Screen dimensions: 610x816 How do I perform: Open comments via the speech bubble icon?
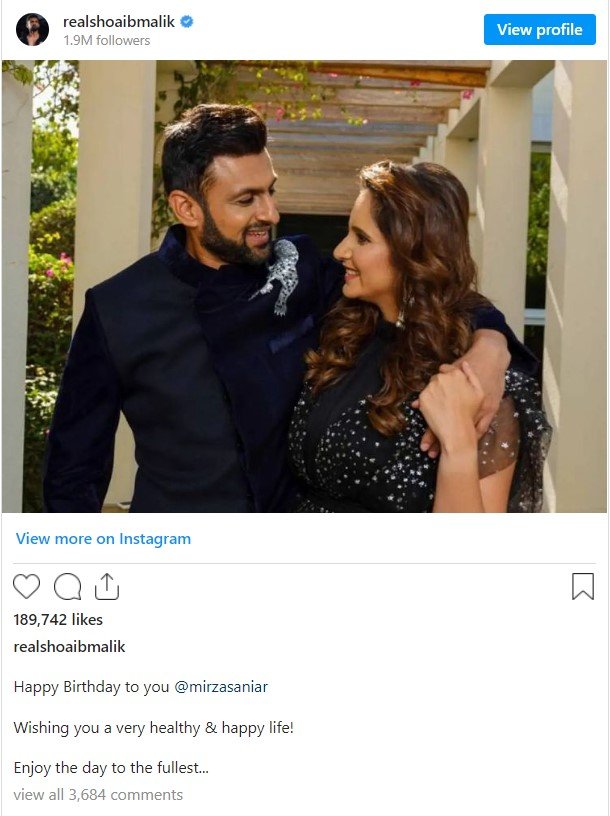(x=67, y=586)
